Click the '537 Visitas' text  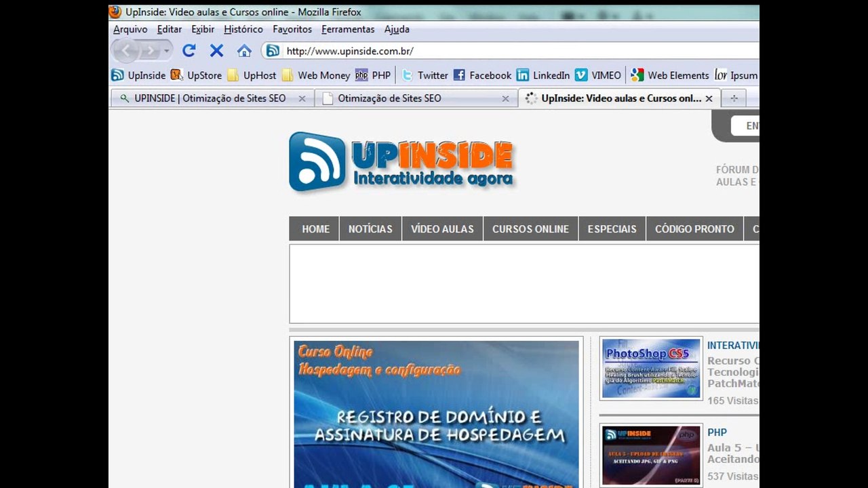[x=733, y=476]
